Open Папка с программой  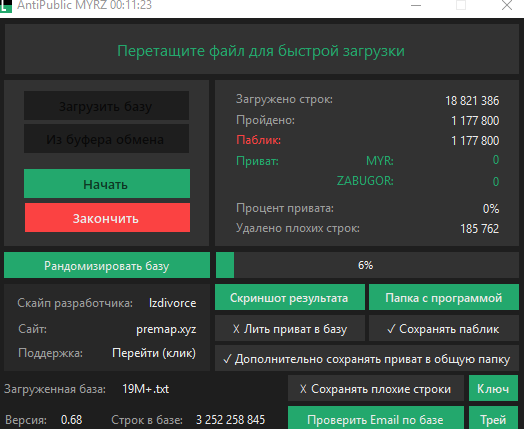(x=444, y=297)
